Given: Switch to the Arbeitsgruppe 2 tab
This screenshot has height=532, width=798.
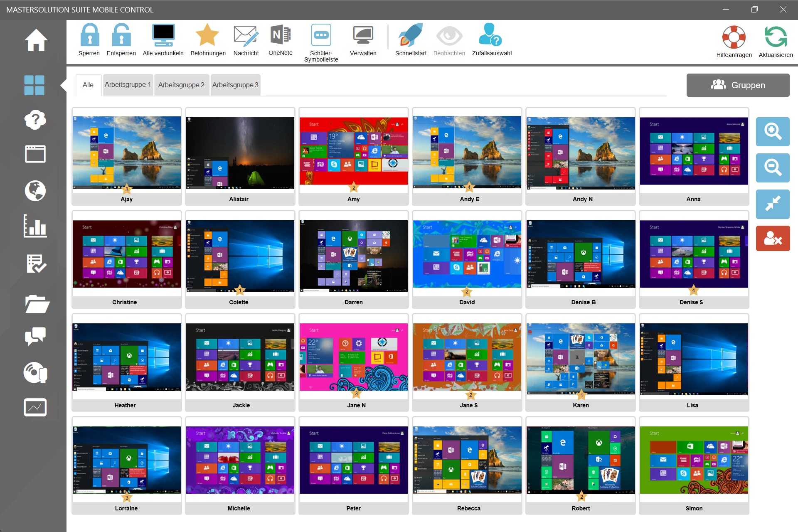Looking at the screenshot, I should click(181, 85).
